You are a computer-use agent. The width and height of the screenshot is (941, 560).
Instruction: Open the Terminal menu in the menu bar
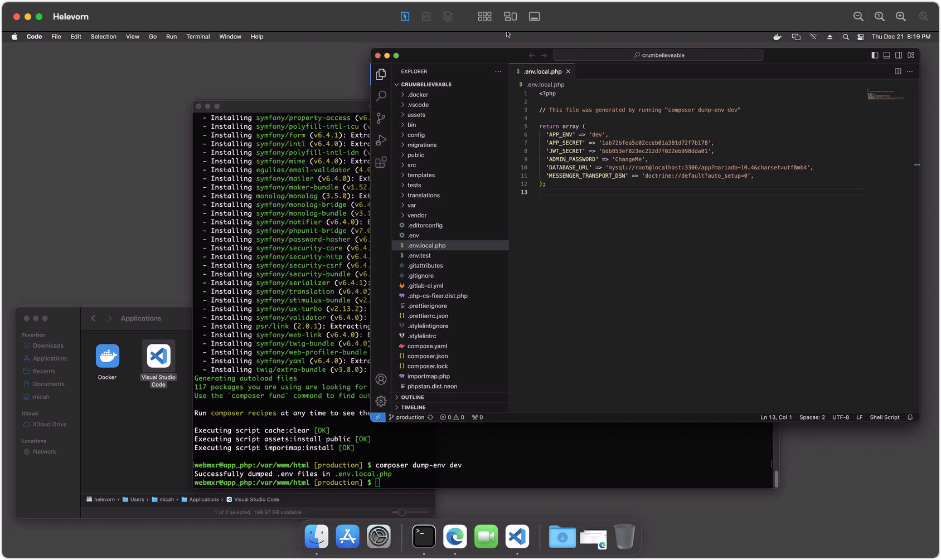198,37
